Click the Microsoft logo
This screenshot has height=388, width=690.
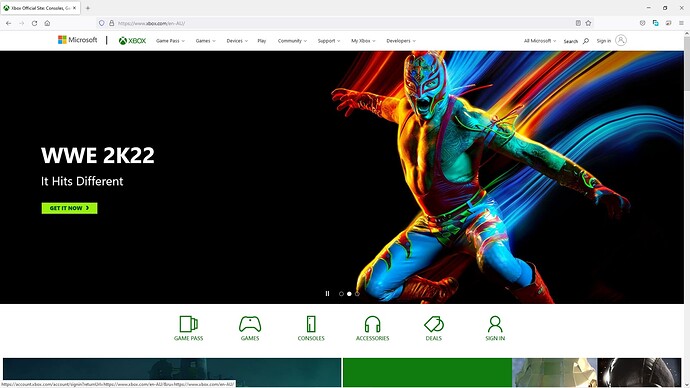pyautogui.click(x=77, y=40)
